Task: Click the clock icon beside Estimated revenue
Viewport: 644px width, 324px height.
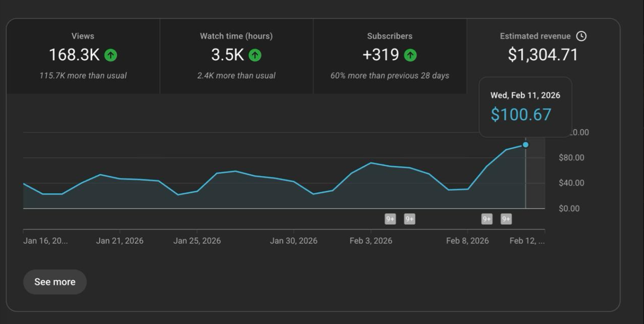Action: [x=581, y=36]
